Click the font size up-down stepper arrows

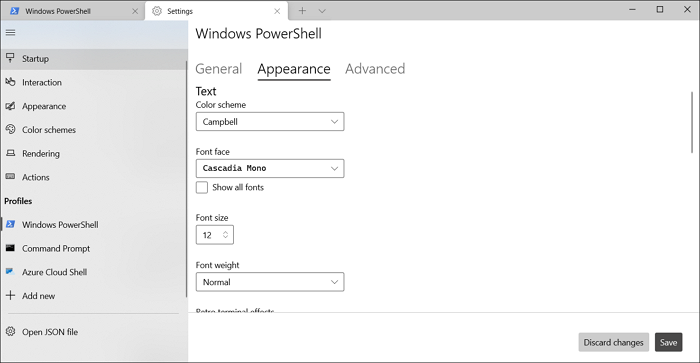(225, 235)
